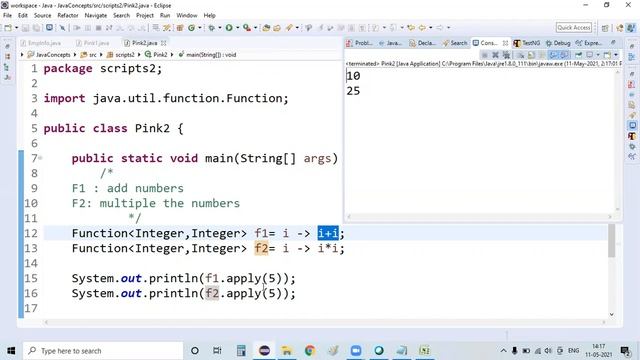Click the New Java Package icon
This screenshot has height=360, width=640.
coord(179,28)
